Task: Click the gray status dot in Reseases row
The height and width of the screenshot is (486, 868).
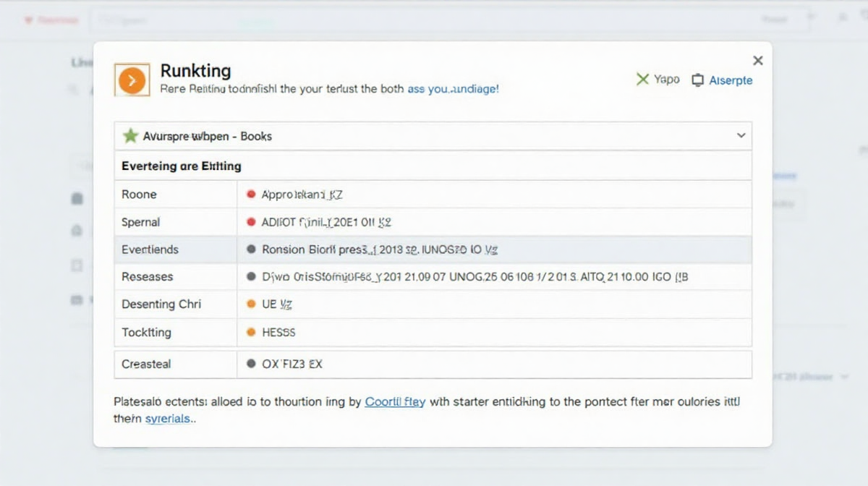Action: pos(251,277)
